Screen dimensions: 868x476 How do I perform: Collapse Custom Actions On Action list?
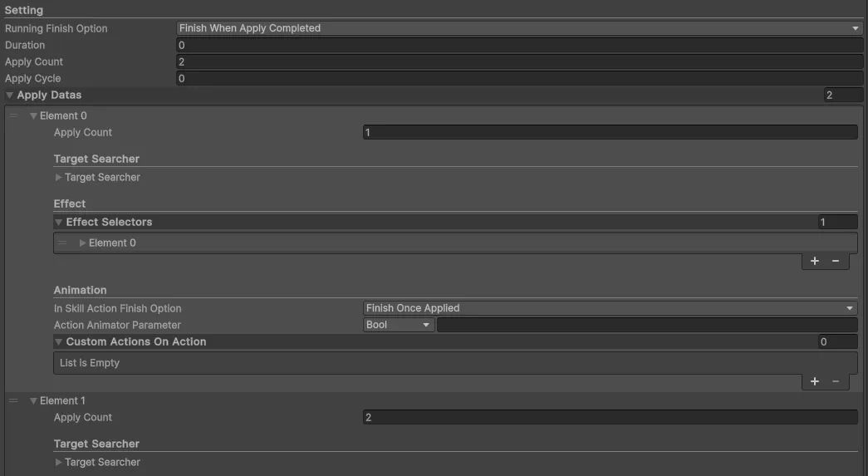coord(59,342)
